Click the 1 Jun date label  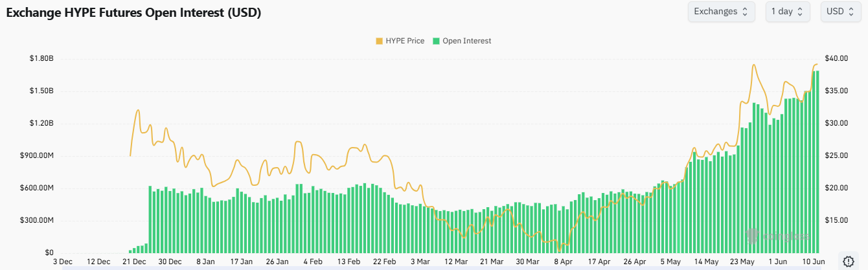click(777, 262)
